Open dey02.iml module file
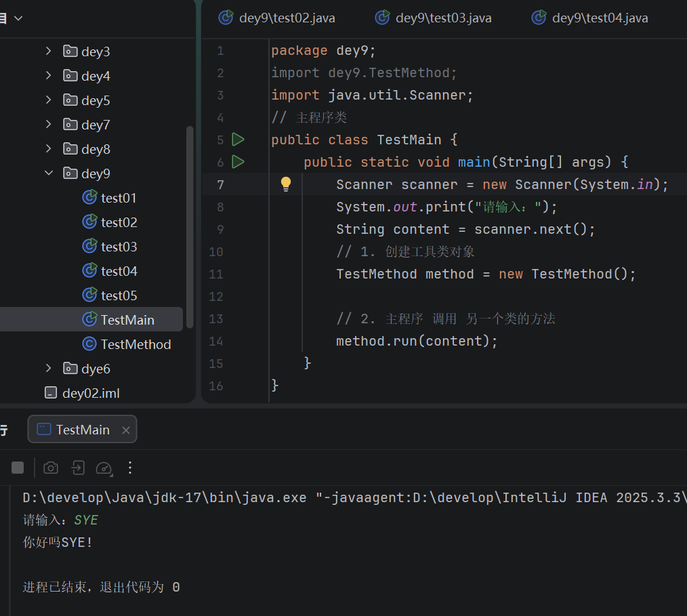This screenshot has height=616, width=687. 91,393
